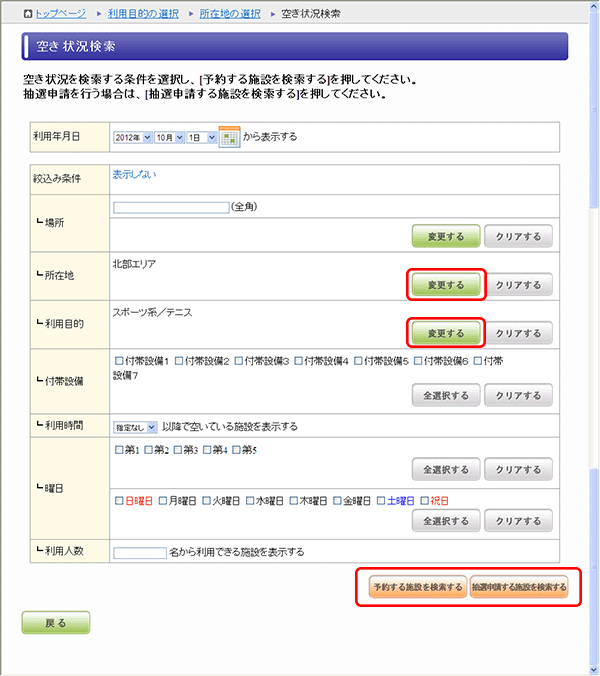Screen dimensions: 600x676
Task: Open the 利用時間 指定なし dropdown
Action: point(135,427)
